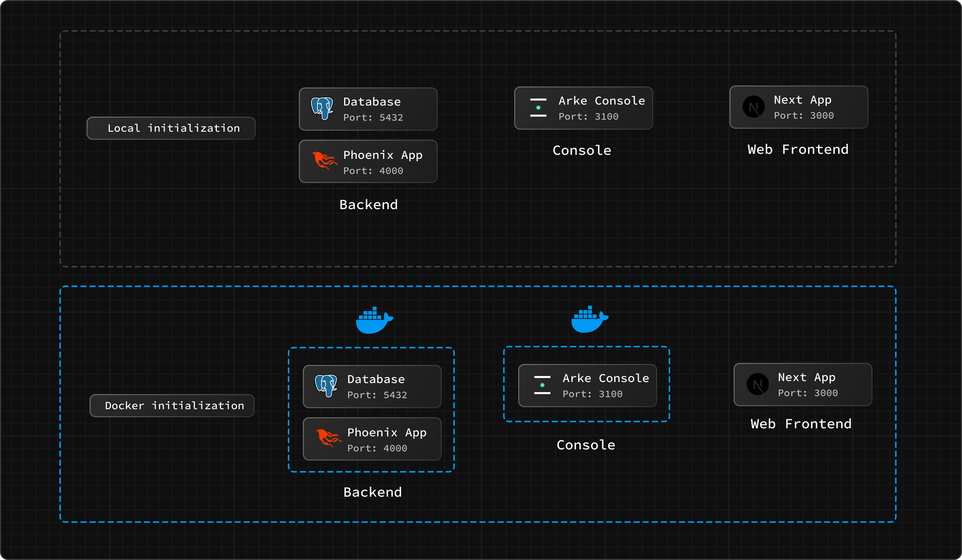Click the Next.js logo in Docker section
962x560 pixels.
pyautogui.click(x=757, y=384)
